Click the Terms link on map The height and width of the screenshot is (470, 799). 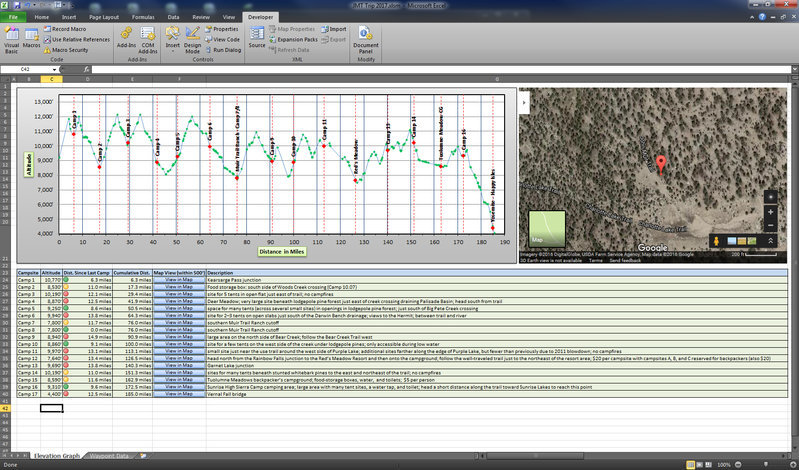pos(596,260)
